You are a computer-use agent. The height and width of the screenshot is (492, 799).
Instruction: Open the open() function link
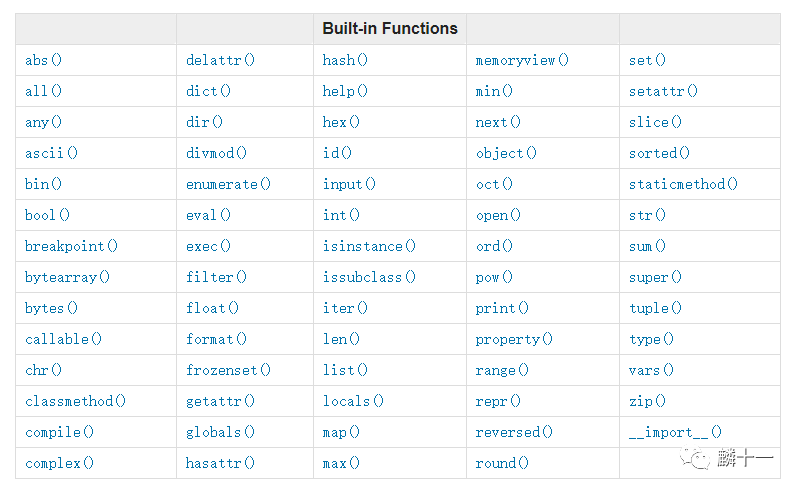(x=498, y=215)
